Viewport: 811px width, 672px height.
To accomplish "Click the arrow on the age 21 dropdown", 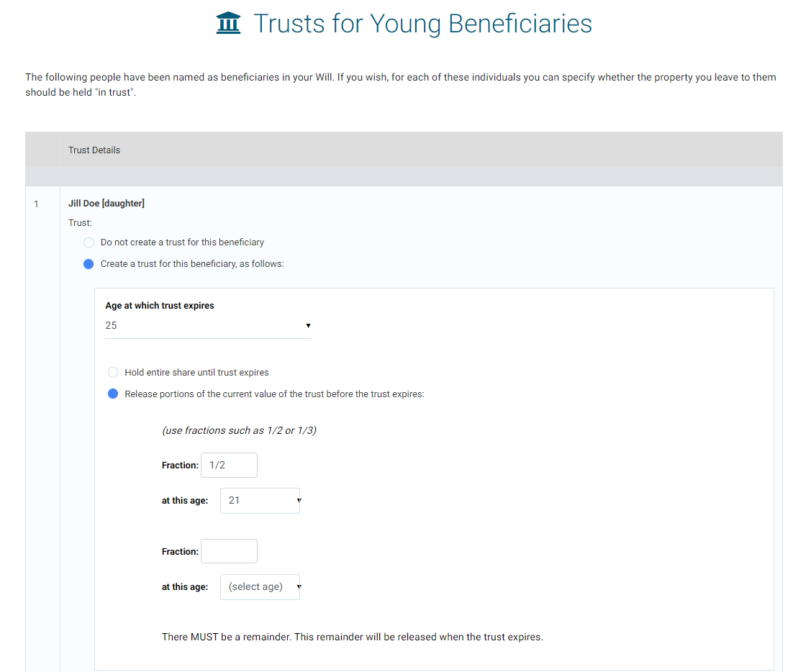I will coord(299,501).
